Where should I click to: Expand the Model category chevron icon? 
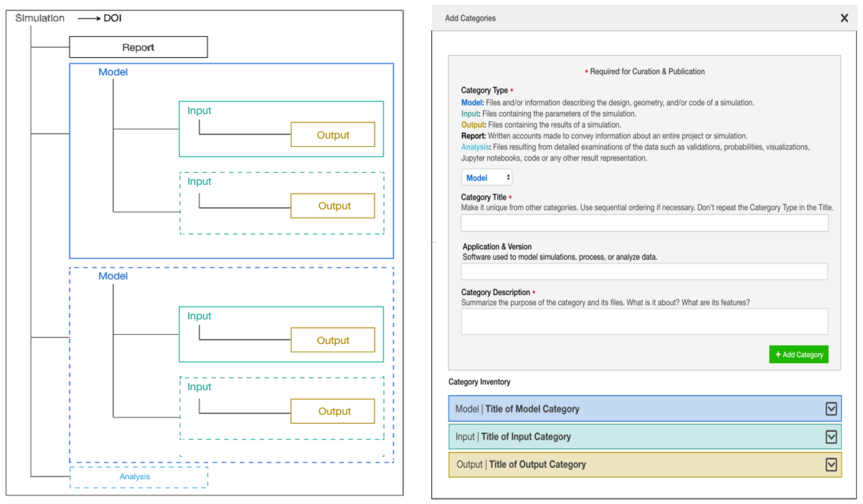[831, 409]
